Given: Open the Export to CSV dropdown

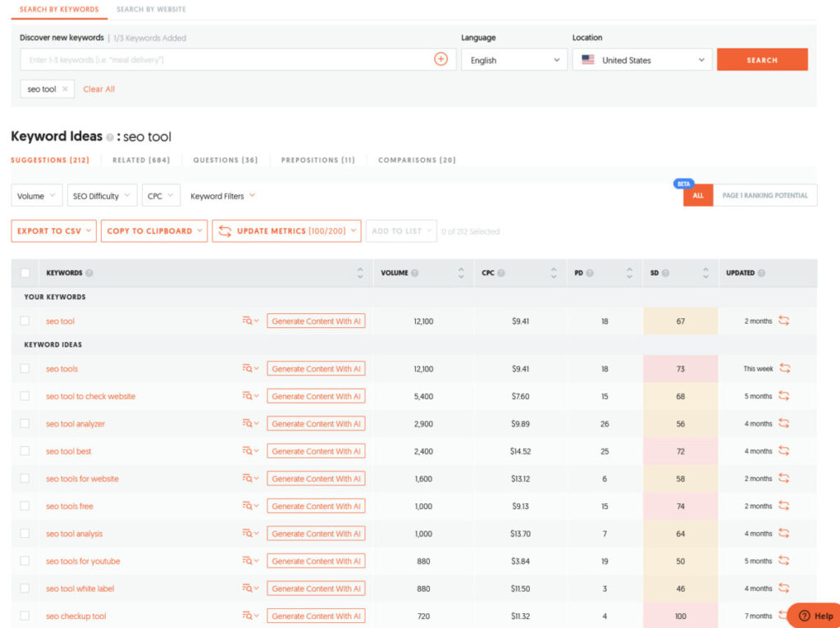Looking at the screenshot, I should 53,230.
